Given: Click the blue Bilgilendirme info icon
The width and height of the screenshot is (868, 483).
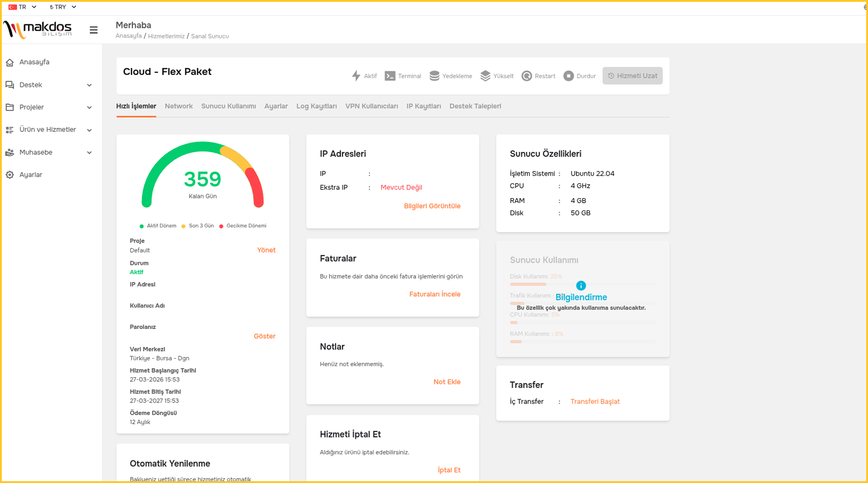Looking at the screenshot, I should click(x=581, y=286).
